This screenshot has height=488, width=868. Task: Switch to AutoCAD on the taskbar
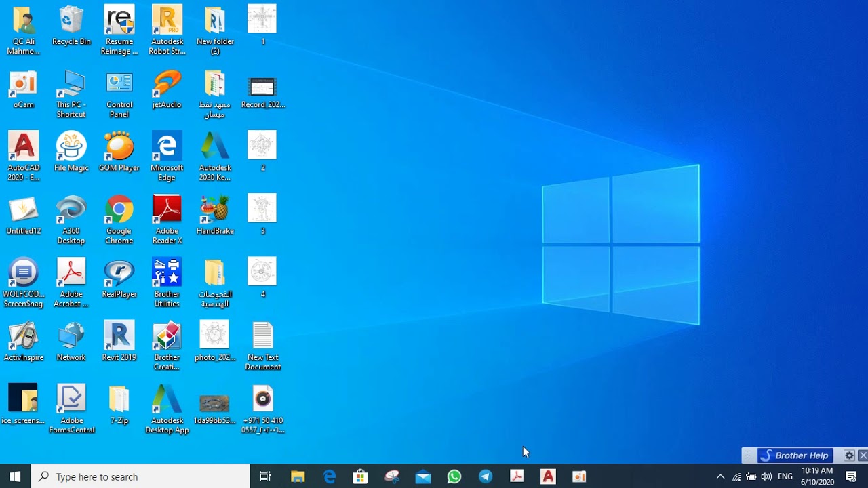548,476
